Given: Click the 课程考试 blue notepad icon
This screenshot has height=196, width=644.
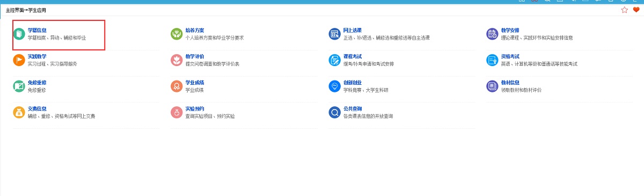Looking at the screenshot, I should [x=334, y=60].
